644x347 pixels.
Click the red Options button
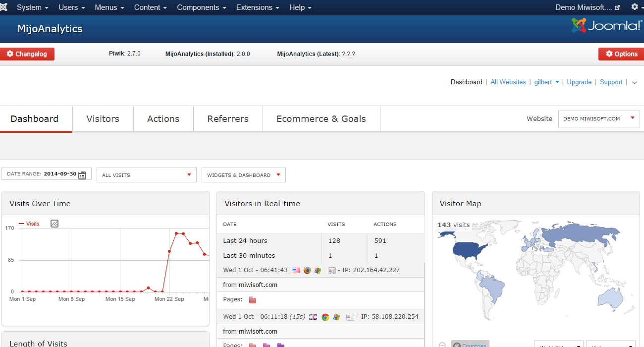tap(621, 54)
